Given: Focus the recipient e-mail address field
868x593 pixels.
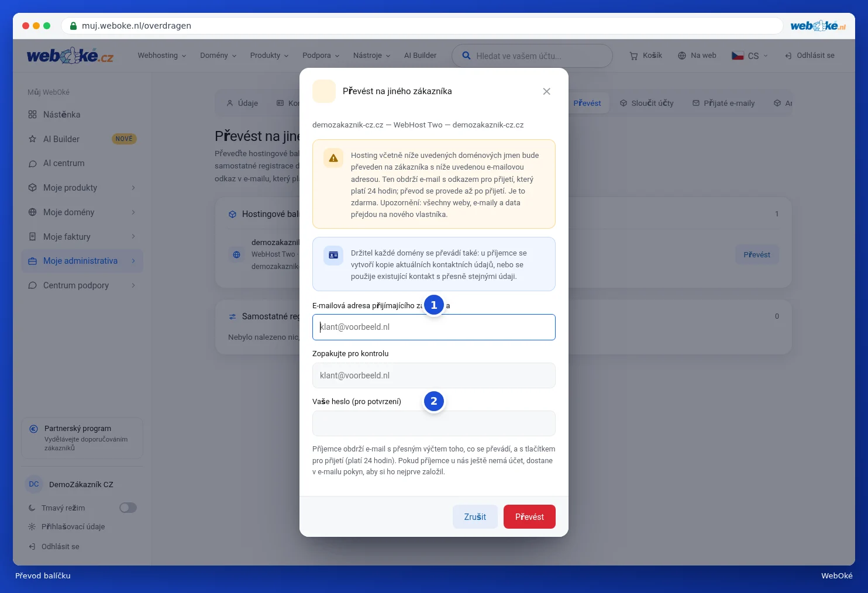Looking at the screenshot, I should [434, 327].
